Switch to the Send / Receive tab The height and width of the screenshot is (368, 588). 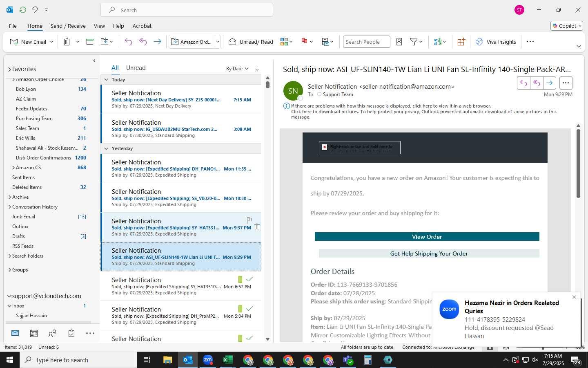pos(68,26)
